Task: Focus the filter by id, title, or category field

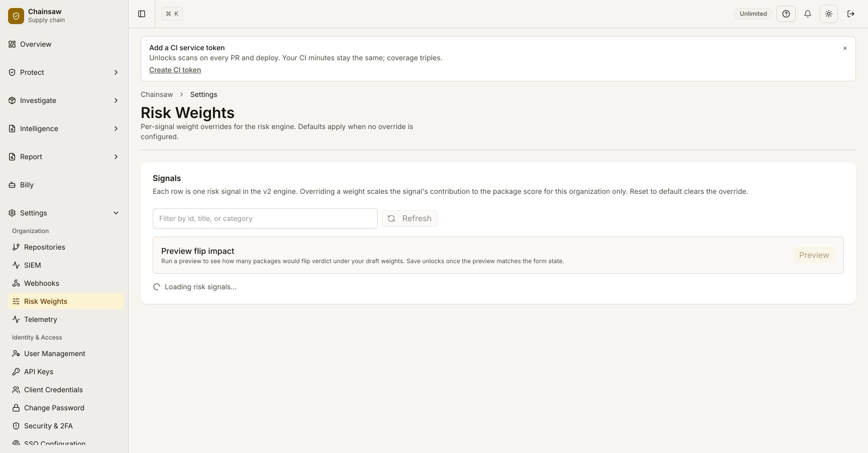Action: pyautogui.click(x=265, y=218)
